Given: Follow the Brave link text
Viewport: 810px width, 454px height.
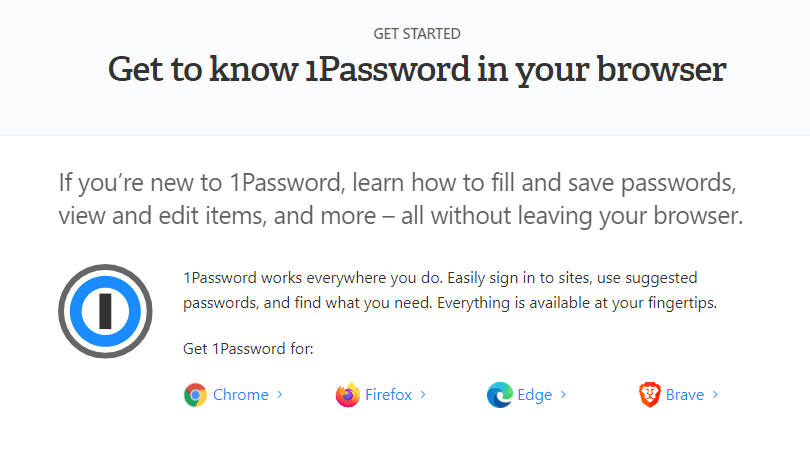Looking at the screenshot, I should (685, 395).
